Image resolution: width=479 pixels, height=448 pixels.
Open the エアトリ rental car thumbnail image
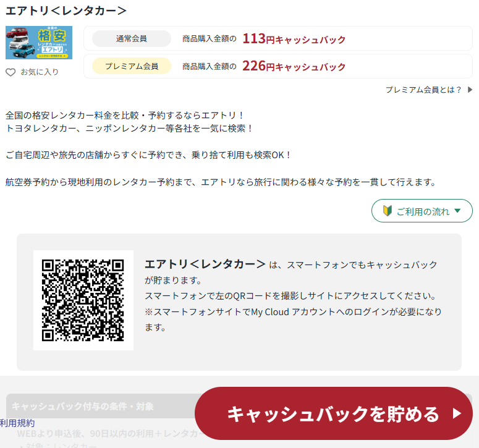[39, 43]
